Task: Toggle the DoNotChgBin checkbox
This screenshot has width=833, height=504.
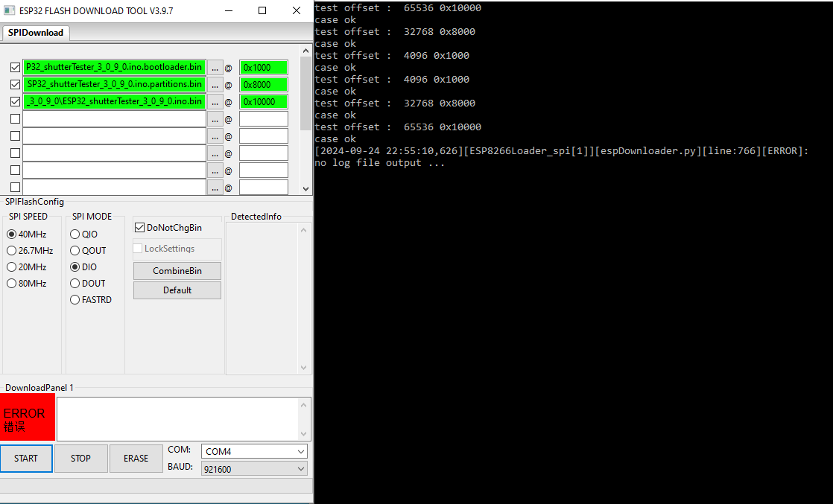Action: 139,228
